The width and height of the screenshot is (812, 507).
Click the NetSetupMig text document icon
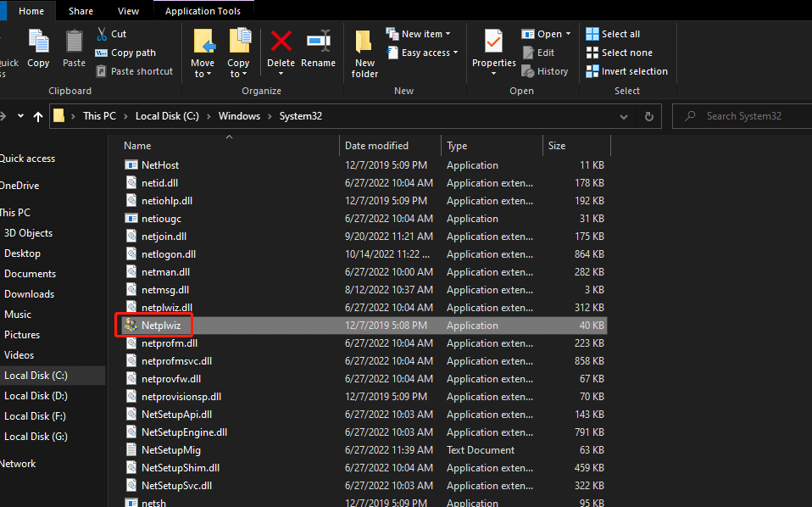131,450
